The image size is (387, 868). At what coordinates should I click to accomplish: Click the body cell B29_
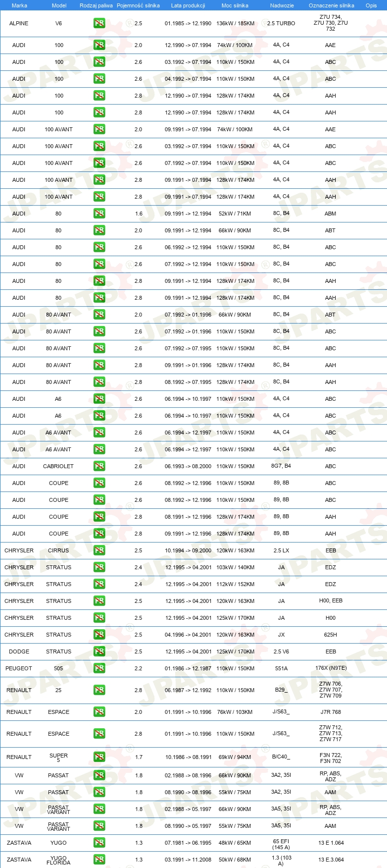pyautogui.click(x=281, y=690)
